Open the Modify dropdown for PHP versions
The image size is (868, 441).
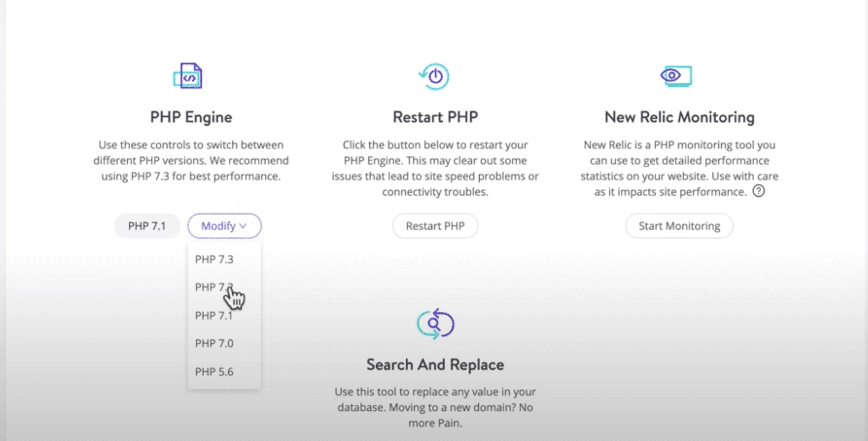pyautogui.click(x=224, y=226)
